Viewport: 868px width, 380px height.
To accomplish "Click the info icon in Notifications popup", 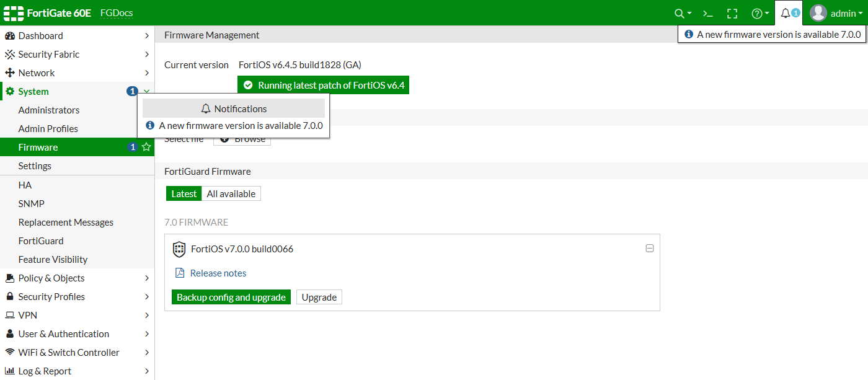I will 150,125.
